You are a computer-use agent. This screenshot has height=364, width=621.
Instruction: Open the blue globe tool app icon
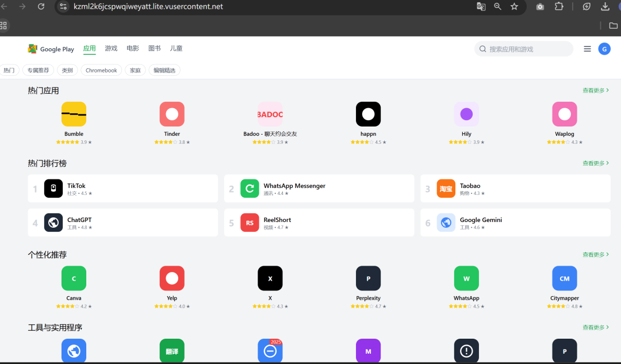pos(74,351)
